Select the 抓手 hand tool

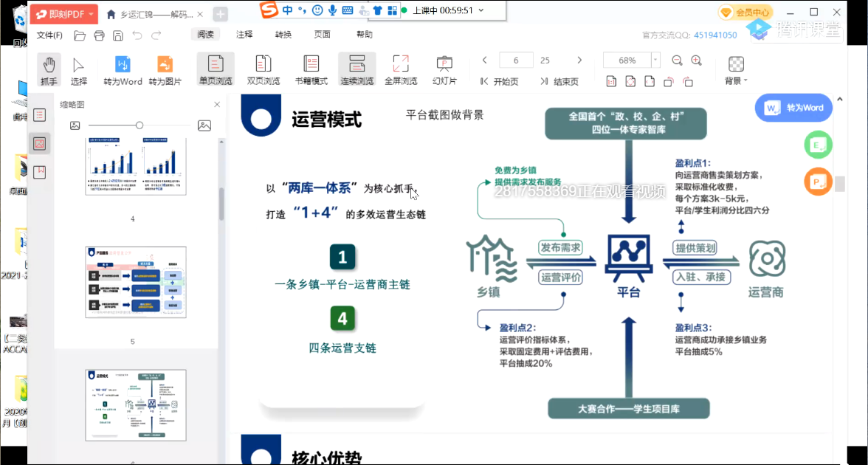click(49, 70)
